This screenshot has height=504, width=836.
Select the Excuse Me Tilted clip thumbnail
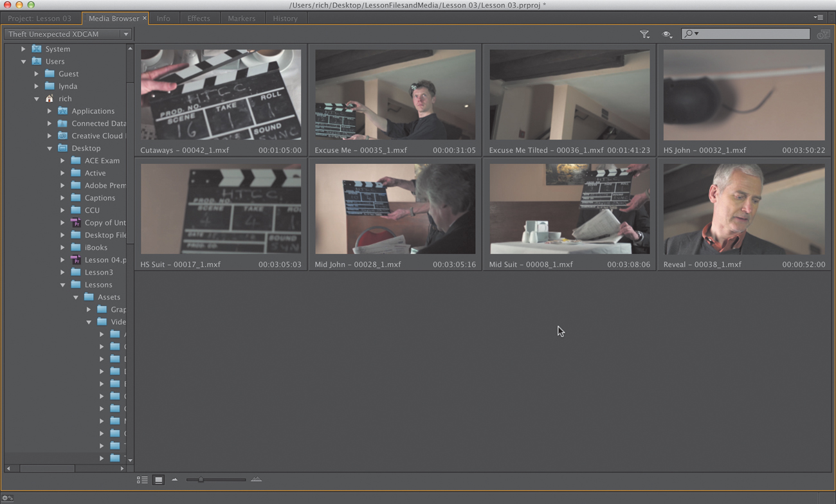click(569, 94)
